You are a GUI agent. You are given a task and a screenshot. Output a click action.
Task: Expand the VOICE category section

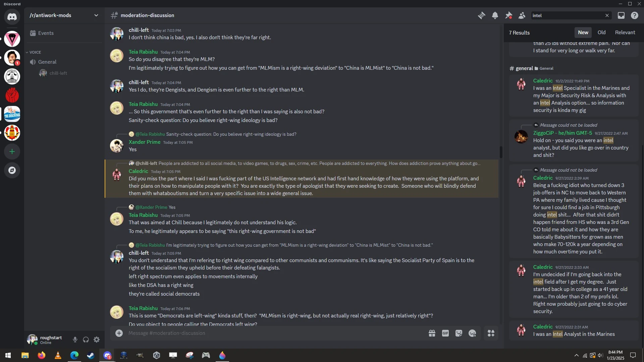pos(35,52)
